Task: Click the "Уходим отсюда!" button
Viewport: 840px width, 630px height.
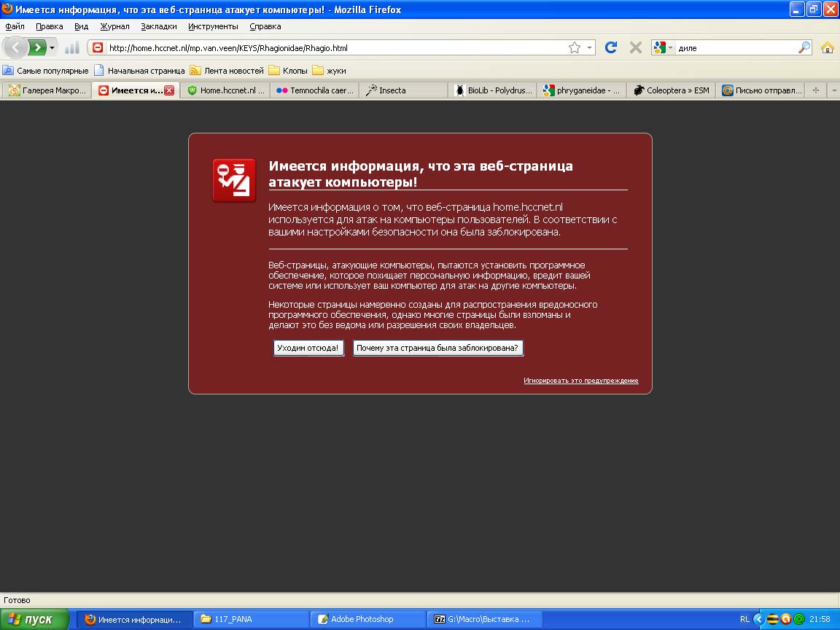Action: click(x=308, y=349)
